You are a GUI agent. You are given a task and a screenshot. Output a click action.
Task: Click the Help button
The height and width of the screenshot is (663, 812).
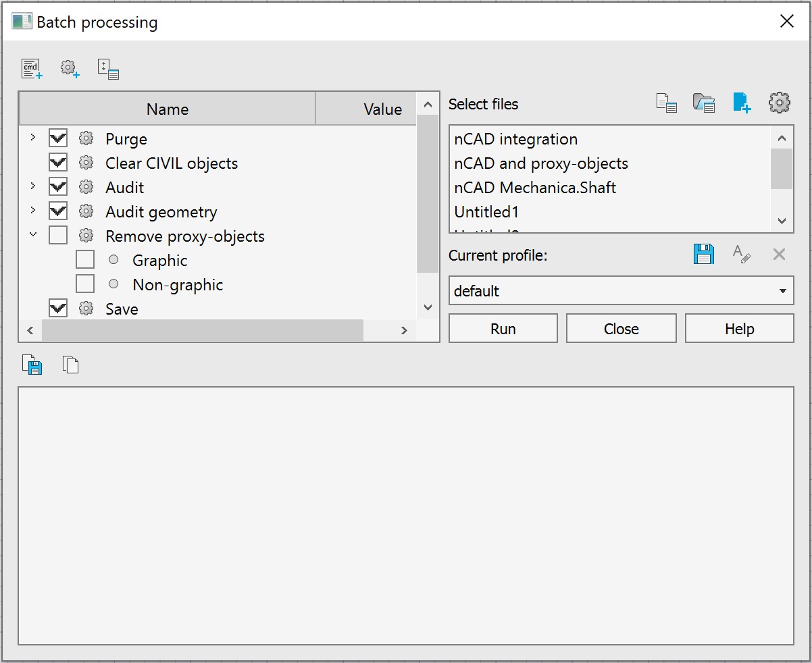(739, 329)
